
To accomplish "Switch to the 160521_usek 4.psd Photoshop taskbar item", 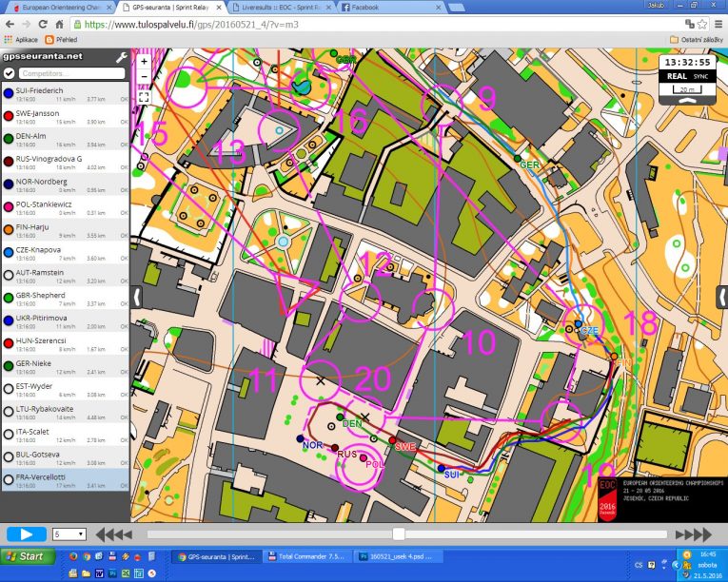I will 398,556.
